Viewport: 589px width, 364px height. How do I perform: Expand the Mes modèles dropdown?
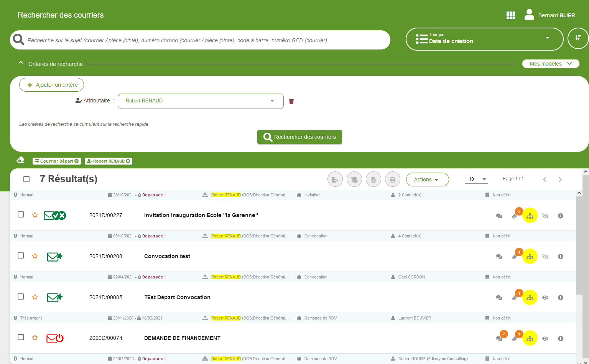550,64
